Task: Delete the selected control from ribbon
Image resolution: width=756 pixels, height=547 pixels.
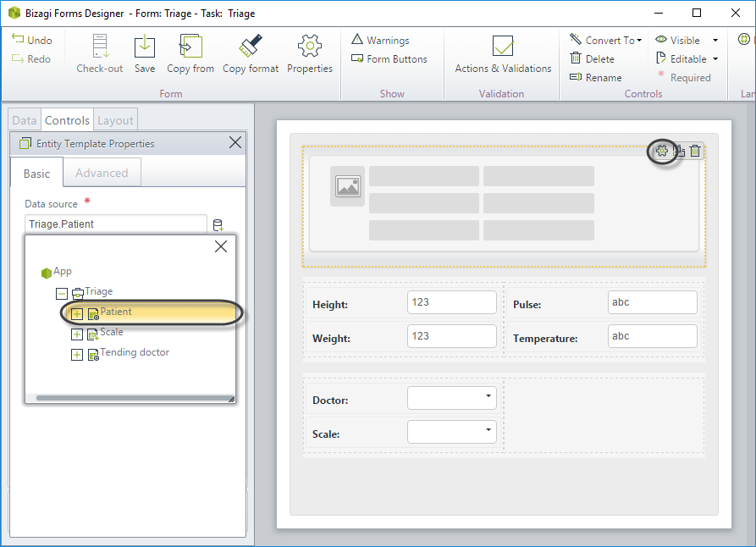Action: coord(592,58)
